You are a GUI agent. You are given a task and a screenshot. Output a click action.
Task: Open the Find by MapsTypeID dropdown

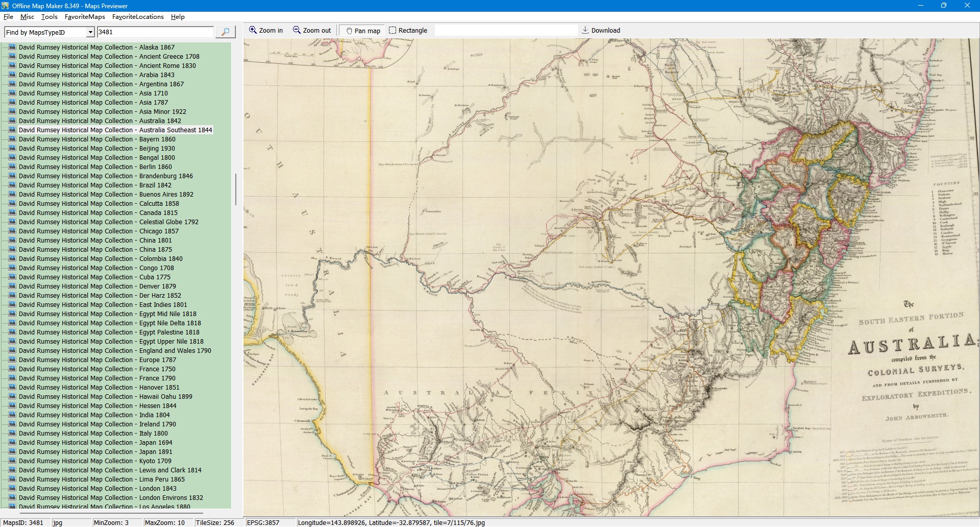(90, 32)
